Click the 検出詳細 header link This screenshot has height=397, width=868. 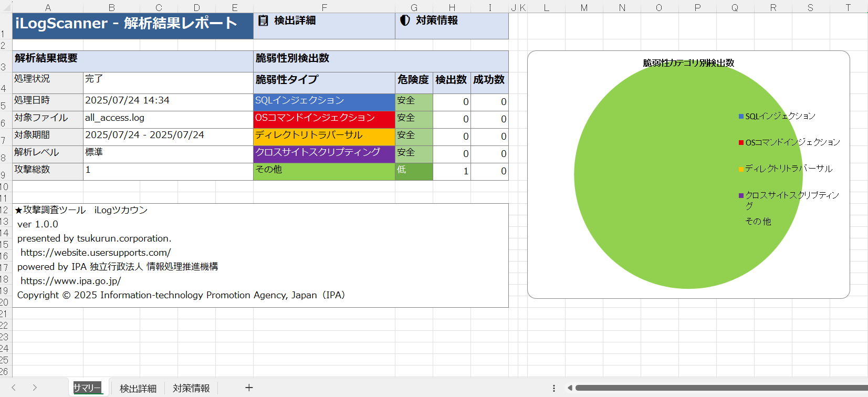[x=295, y=20]
